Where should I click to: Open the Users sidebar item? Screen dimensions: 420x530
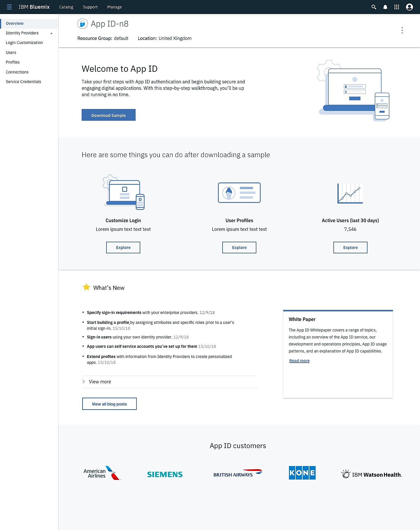(11, 52)
